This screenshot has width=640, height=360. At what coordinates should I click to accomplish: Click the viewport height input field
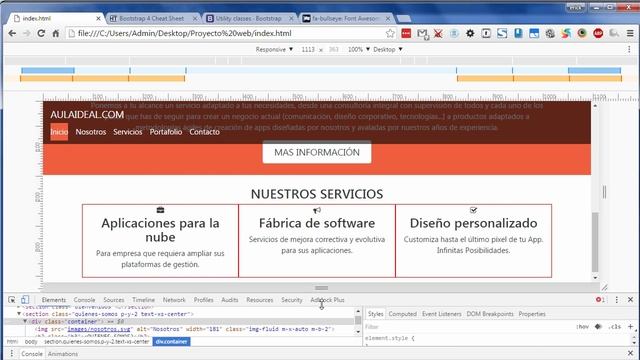pyautogui.click(x=334, y=49)
